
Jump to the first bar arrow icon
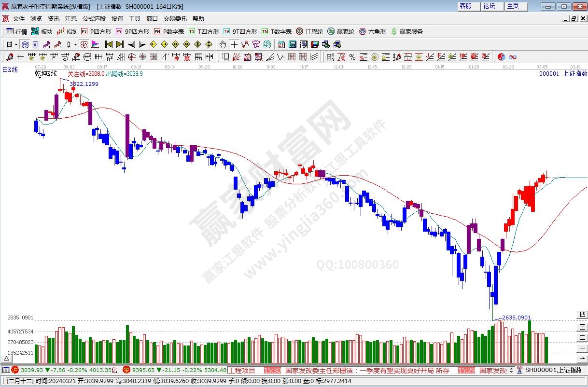(109, 44)
